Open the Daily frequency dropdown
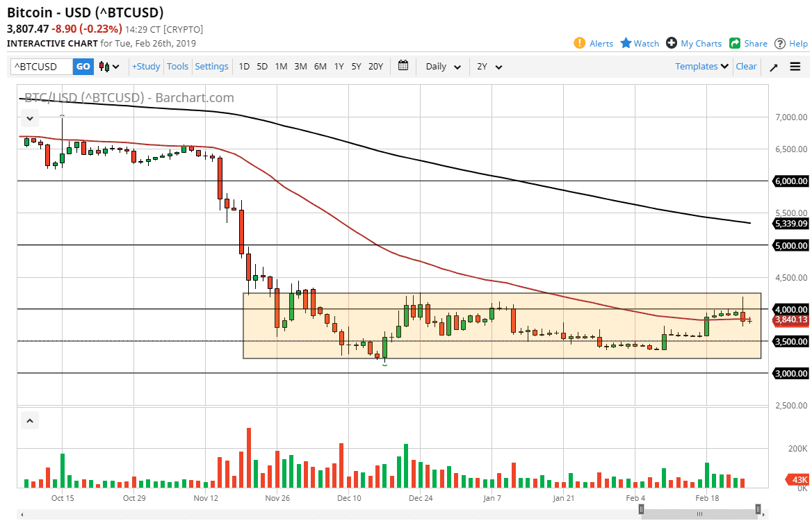This screenshot has height=521, width=812. [442, 66]
